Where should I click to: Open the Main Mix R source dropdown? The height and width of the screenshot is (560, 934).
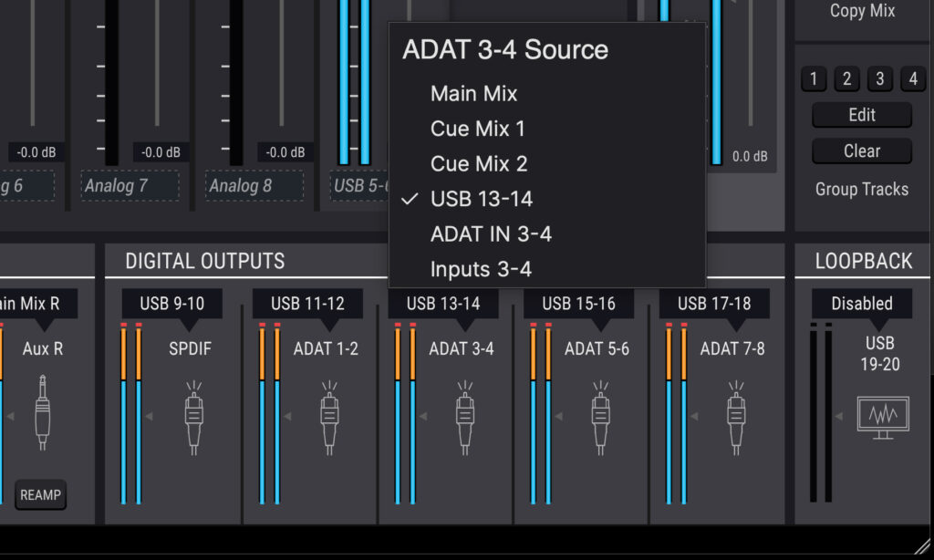36,304
